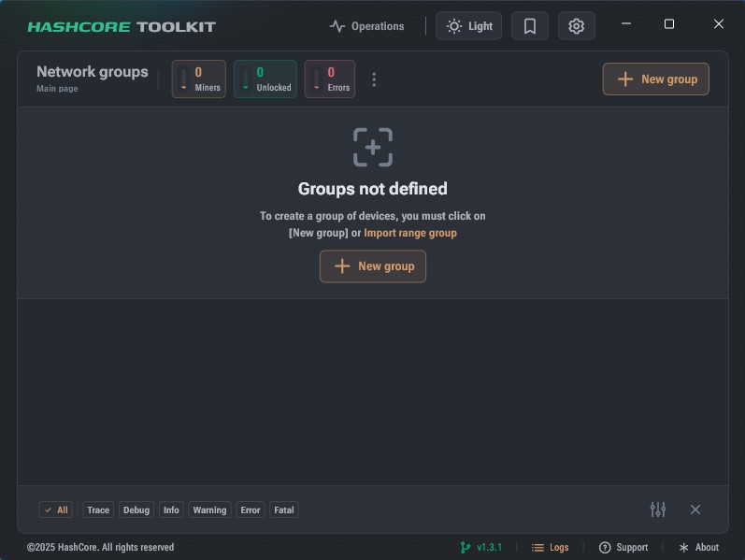Close the log panel with X icon
This screenshot has width=745, height=560.
point(695,510)
